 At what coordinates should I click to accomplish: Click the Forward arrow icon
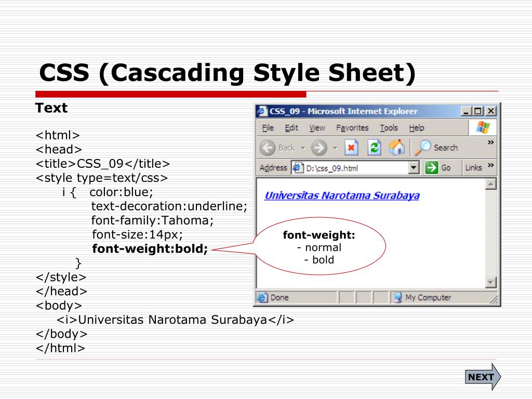(x=319, y=148)
